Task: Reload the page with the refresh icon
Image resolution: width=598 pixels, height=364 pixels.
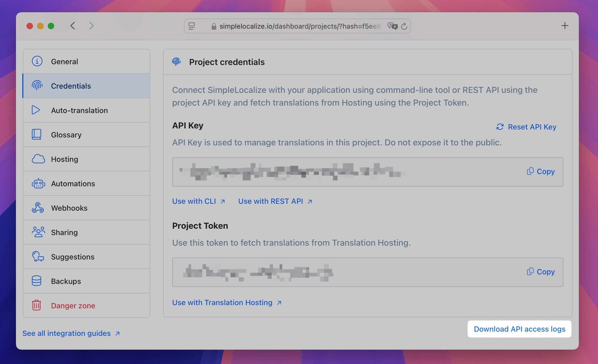Action: point(404,26)
